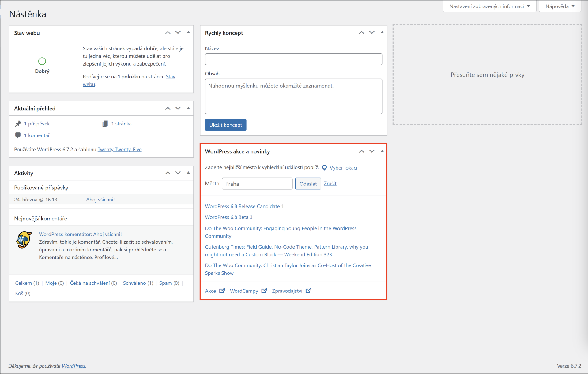Open Nastavení zobrazených informací dropdown

[x=489, y=6]
